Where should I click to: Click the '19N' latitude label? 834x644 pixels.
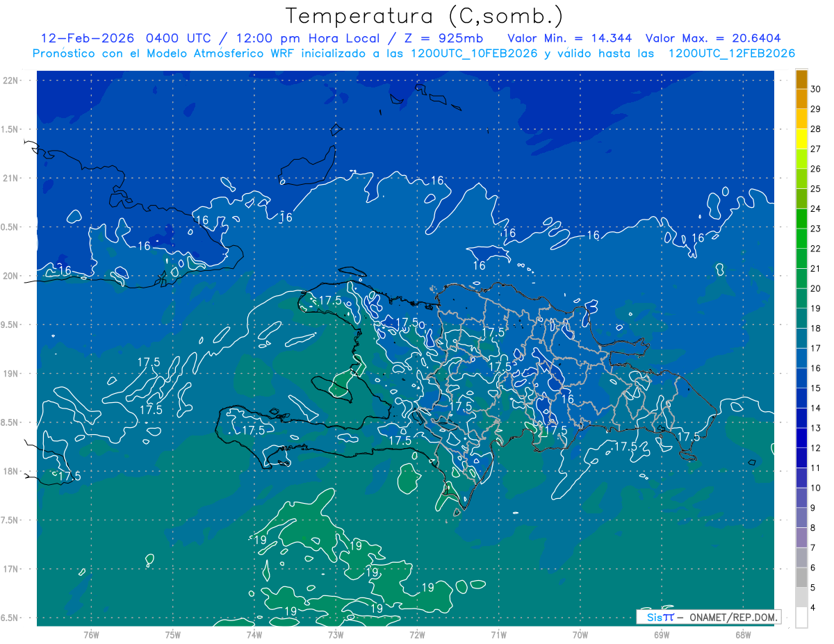[10, 374]
